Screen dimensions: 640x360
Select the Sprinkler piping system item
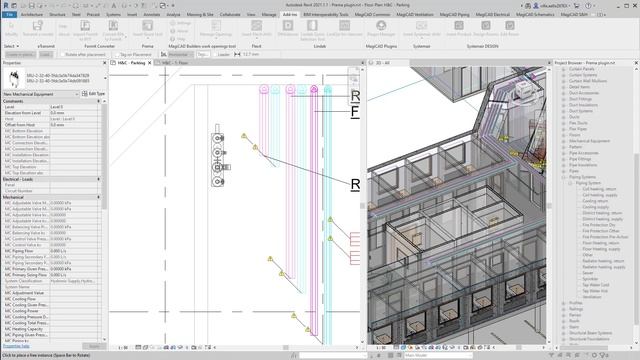tap(590, 279)
